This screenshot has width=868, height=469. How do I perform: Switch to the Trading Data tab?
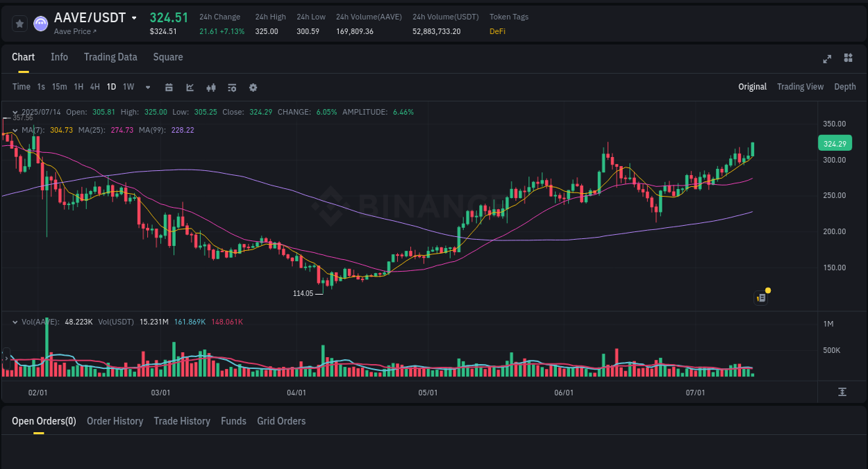[x=110, y=57]
